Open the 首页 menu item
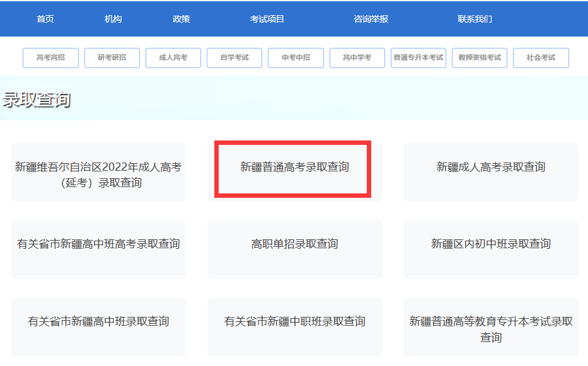 coord(45,18)
